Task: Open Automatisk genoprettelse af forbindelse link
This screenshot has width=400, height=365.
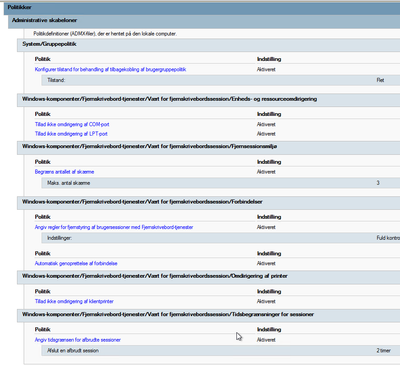Action: click(76, 263)
